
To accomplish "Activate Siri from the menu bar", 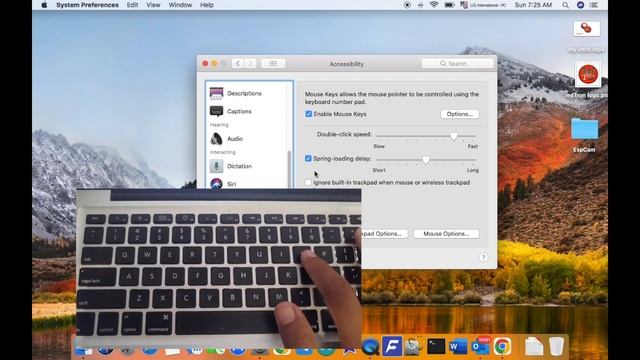I will 580,5.
